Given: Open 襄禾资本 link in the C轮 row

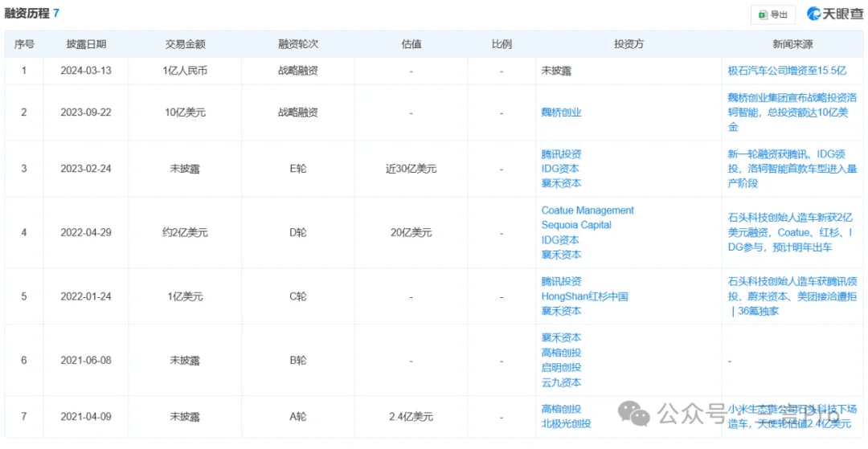Looking at the screenshot, I should pyautogui.click(x=561, y=311).
